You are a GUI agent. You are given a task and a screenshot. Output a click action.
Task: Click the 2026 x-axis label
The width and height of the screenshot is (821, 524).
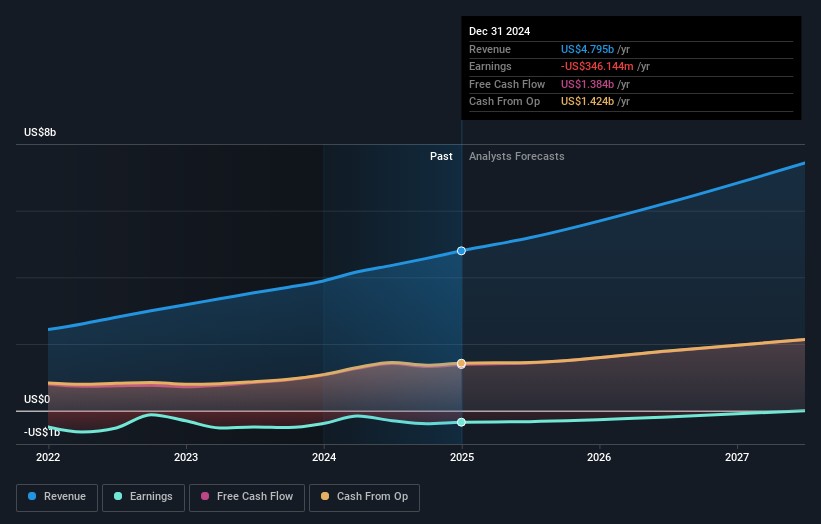tap(599, 458)
